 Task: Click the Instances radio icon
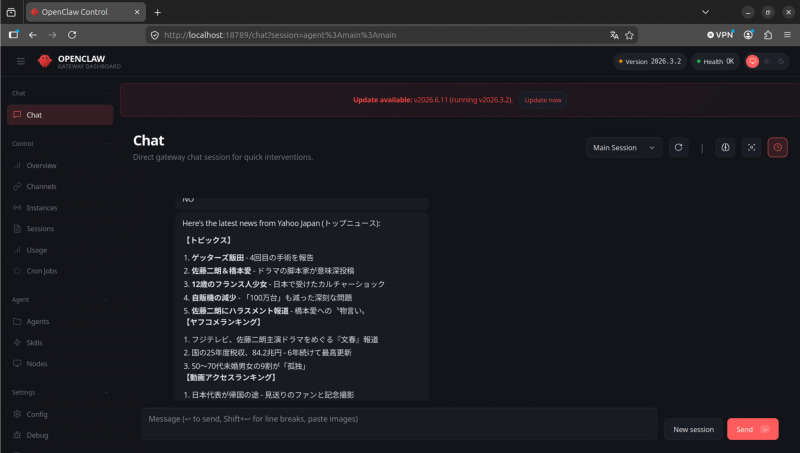(x=17, y=208)
